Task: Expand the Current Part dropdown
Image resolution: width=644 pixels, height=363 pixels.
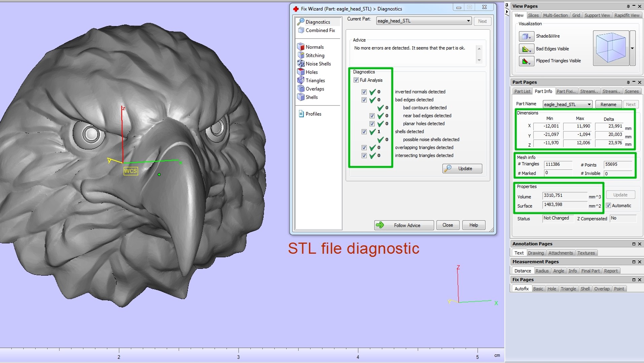Action: click(x=468, y=21)
